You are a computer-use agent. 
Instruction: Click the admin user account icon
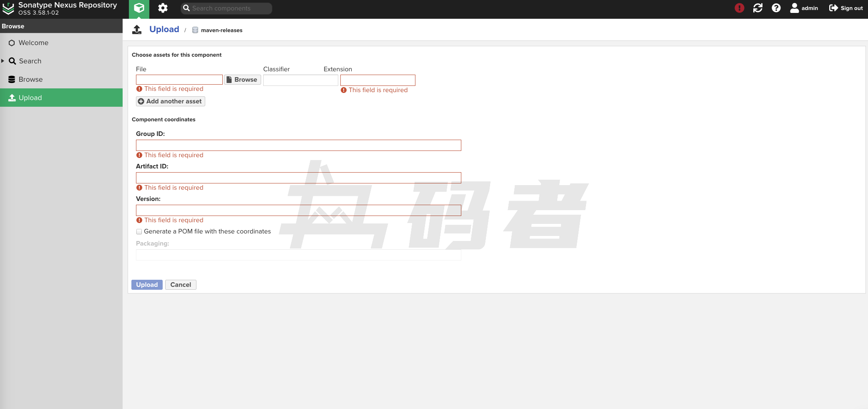pos(794,8)
